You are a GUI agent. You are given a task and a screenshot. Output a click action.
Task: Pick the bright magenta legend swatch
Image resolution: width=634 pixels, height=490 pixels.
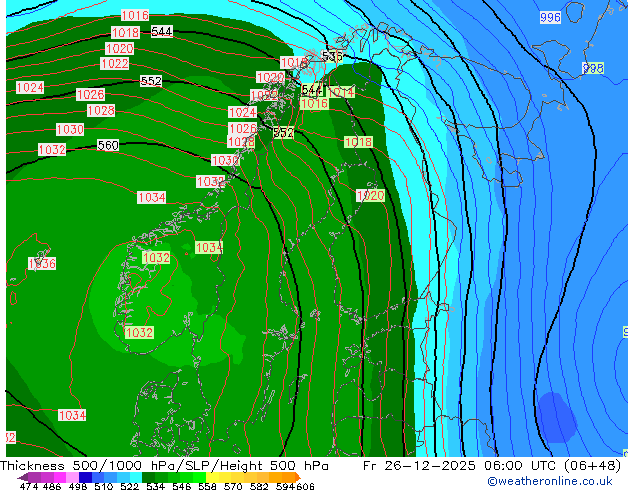(x=60, y=477)
